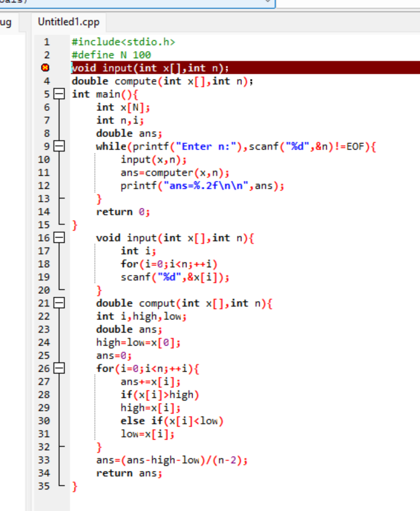Click line number 35 in the gutter
Image resolution: width=420 pixels, height=511 pixels.
(x=44, y=486)
